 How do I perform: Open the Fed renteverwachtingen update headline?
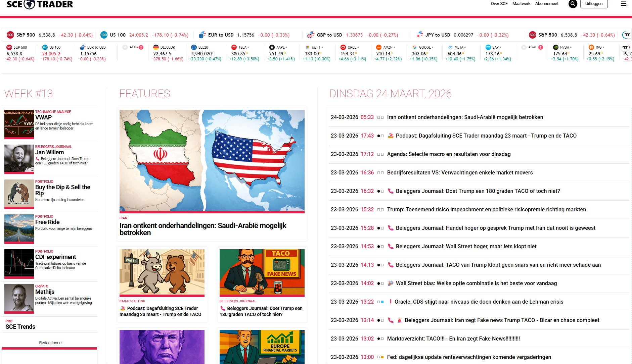click(x=469, y=357)
